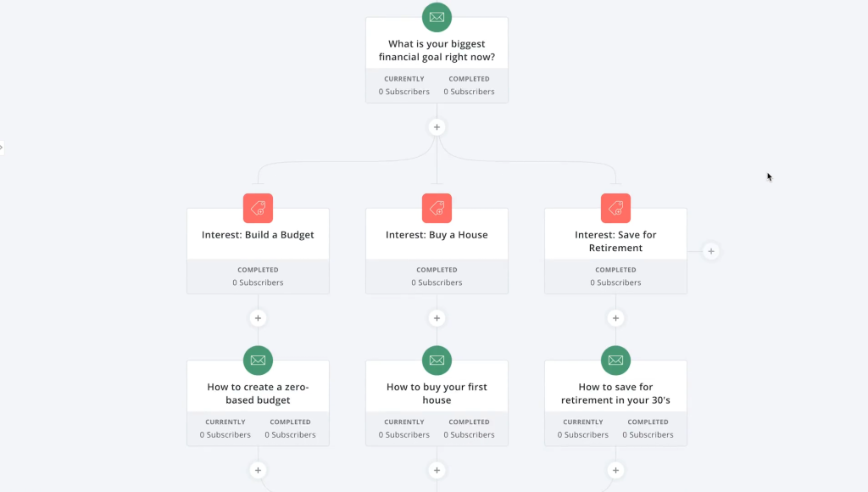The height and width of the screenshot is (492, 868).
Task: Add a step below the zero-based budget email
Action: 258,470
